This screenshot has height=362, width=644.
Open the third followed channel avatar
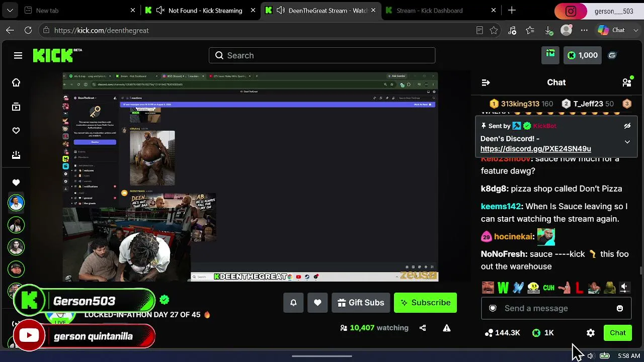pos(16,247)
